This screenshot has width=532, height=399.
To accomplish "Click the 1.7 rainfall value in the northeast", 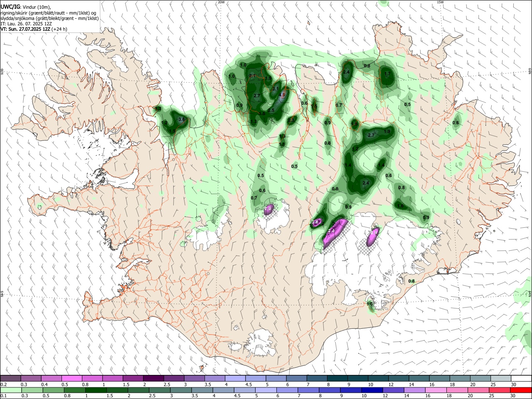I will click(x=387, y=74).
